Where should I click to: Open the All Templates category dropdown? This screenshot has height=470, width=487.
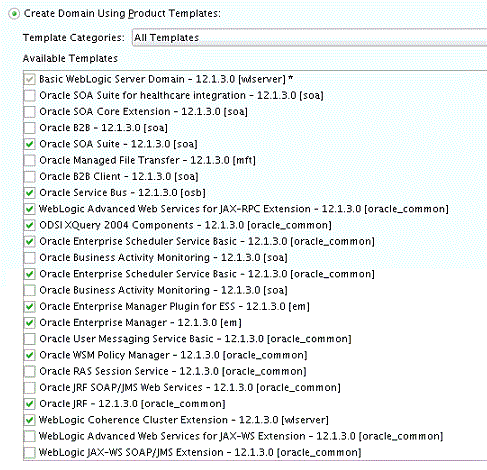pos(310,37)
